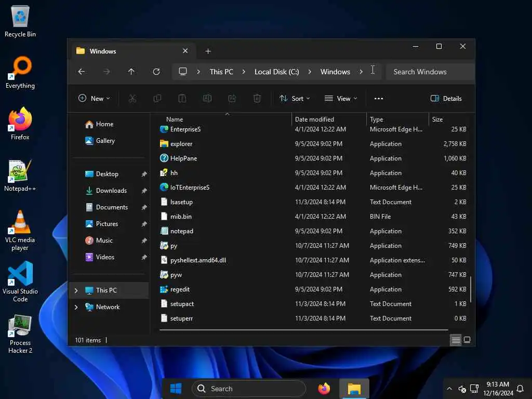Switch to details list view icon
Viewport: 532px width, 399px height.
456,340
